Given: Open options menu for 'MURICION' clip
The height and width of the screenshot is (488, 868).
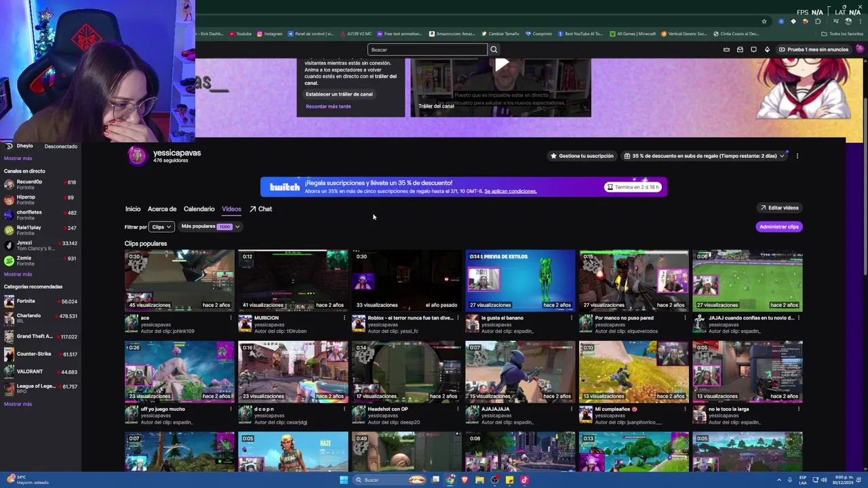Looking at the screenshot, I should (344, 318).
